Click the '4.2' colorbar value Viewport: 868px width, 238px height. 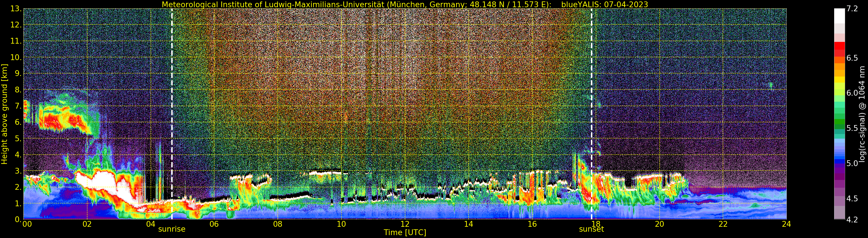852,220
